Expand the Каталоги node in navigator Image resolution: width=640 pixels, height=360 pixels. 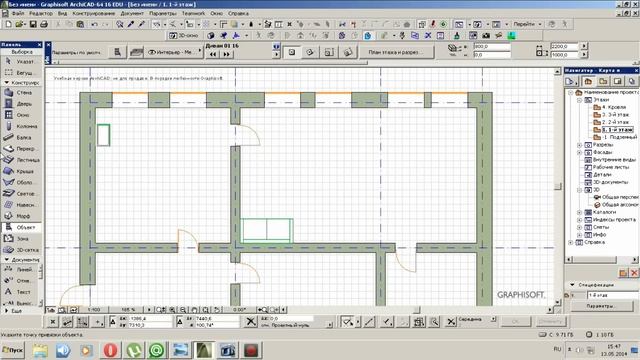(579, 212)
